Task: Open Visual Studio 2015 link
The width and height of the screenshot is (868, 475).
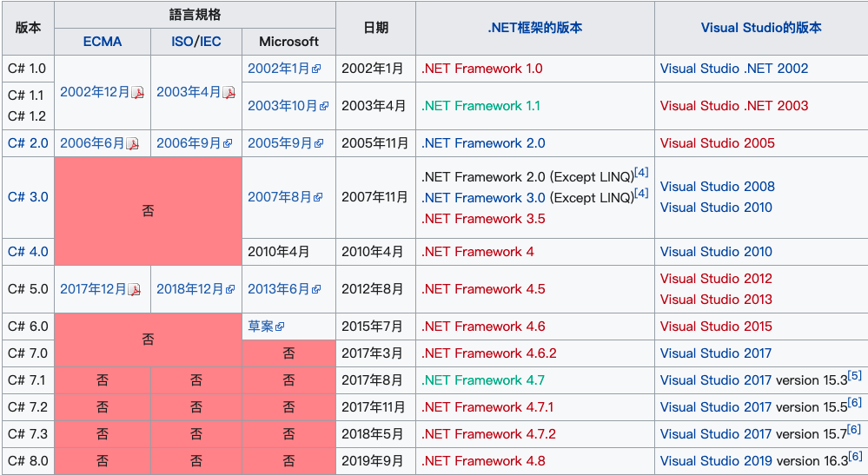Action: 716,327
